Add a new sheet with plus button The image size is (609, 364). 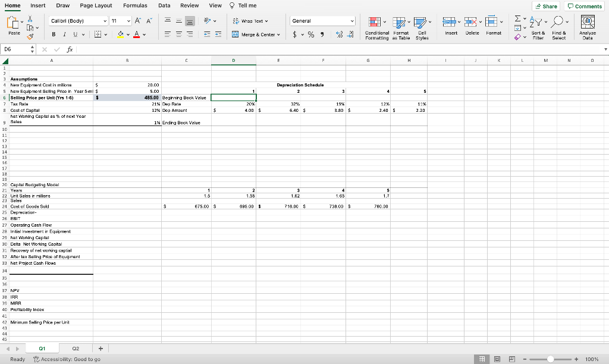(x=101, y=349)
